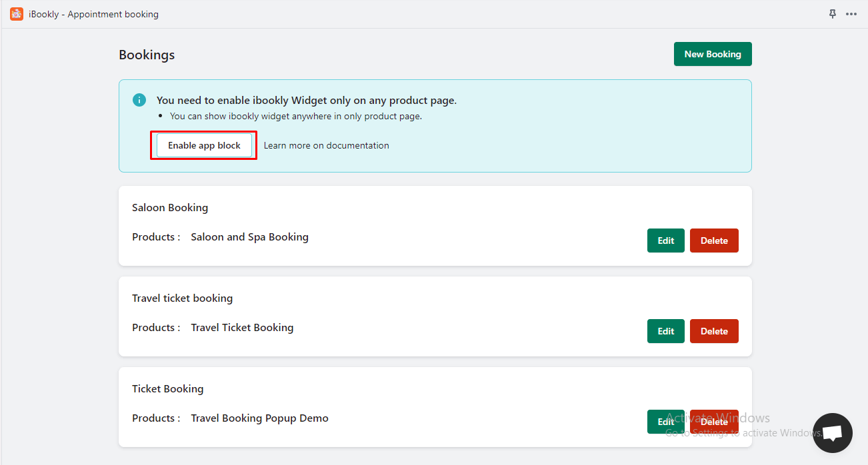Edit the Ticket Booking entry
This screenshot has height=465, width=868.
point(665,422)
